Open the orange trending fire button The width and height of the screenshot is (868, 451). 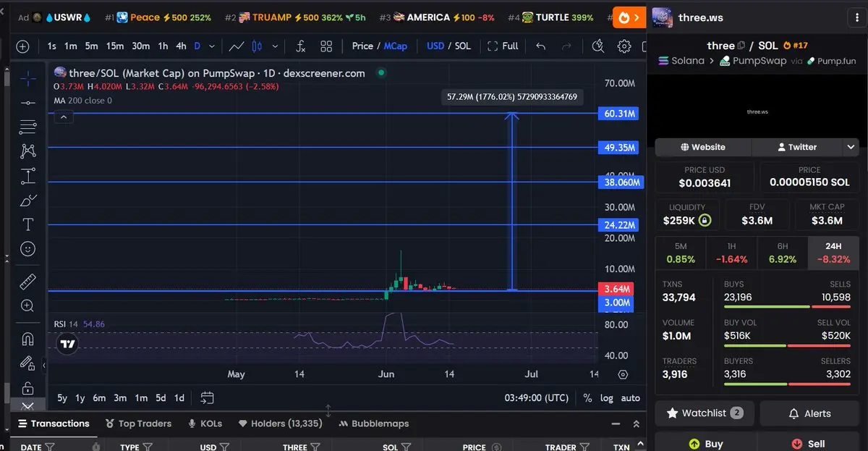point(629,17)
